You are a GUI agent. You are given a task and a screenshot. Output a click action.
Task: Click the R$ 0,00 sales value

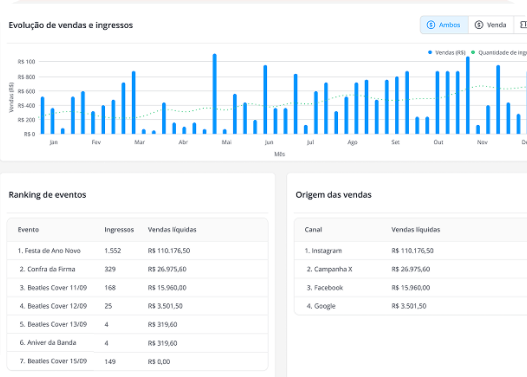coord(159,362)
